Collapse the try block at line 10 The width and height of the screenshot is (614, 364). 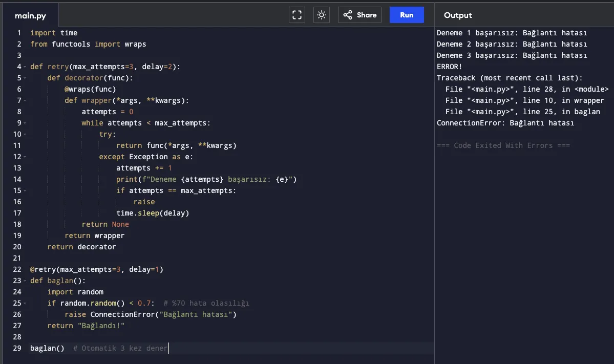[25, 134]
